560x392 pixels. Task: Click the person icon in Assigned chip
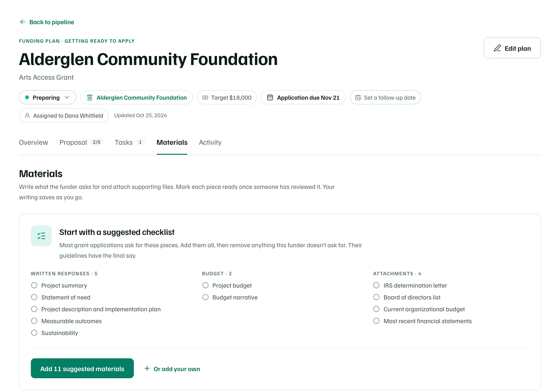27,116
